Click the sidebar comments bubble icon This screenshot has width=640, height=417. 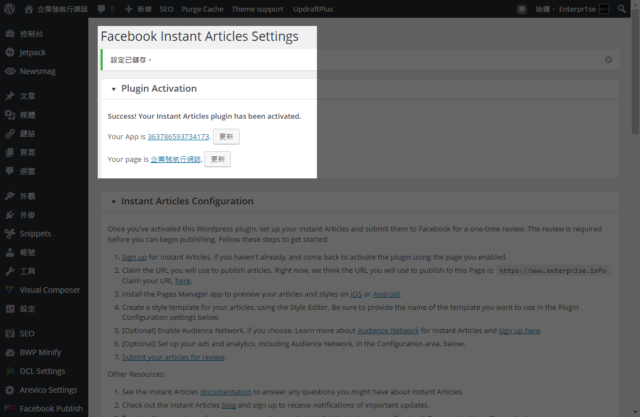pyautogui.click(x=10, y=171)
